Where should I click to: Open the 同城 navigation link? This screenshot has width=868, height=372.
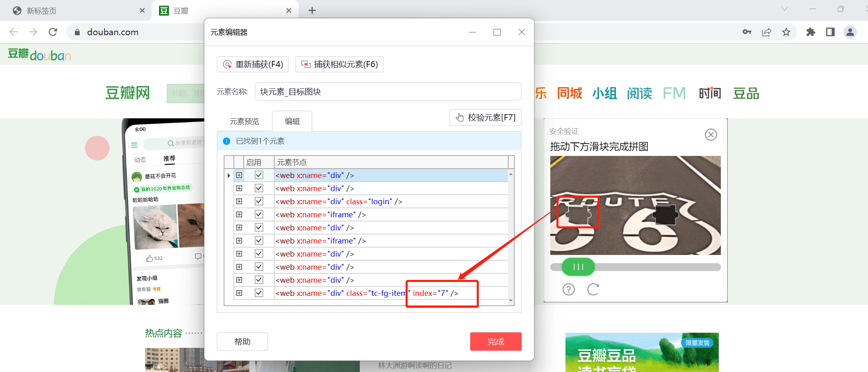[570, 93]
